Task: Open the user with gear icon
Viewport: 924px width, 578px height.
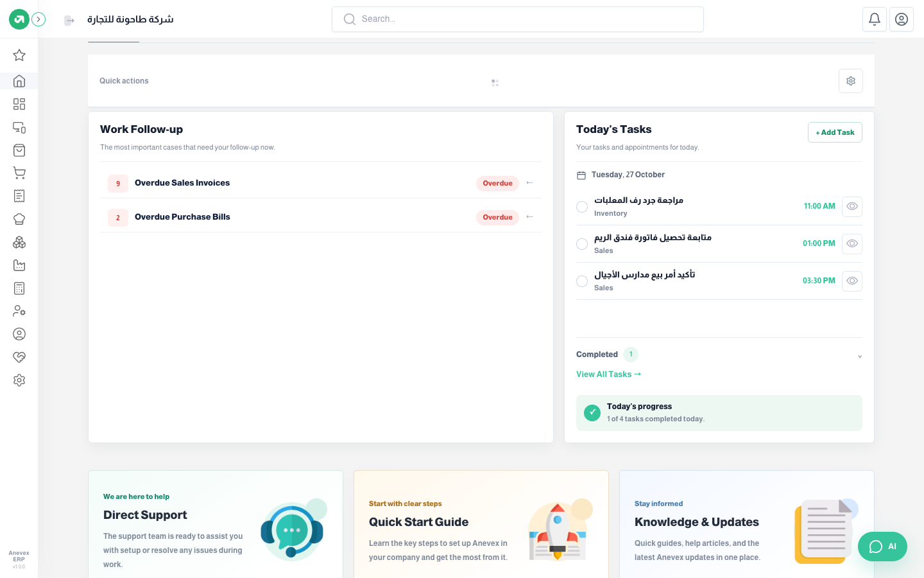Action: 19,311
